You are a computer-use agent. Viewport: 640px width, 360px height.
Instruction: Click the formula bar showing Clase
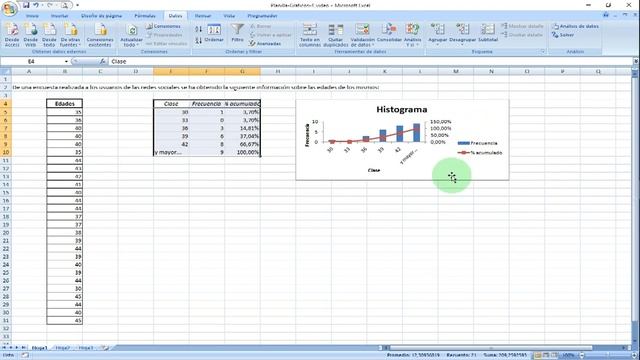370,62
